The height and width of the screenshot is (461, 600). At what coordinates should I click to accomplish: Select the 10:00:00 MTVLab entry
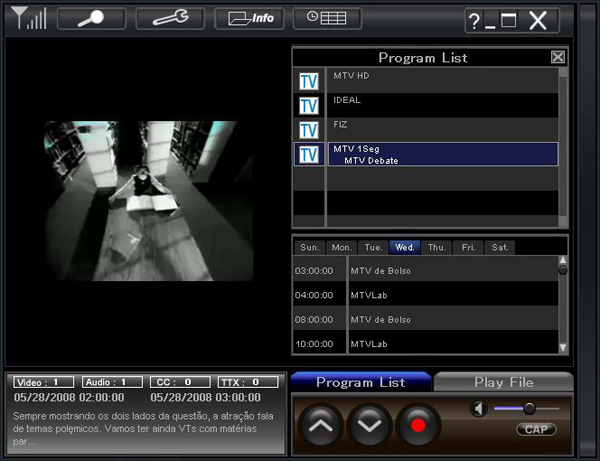coord(426,343)
